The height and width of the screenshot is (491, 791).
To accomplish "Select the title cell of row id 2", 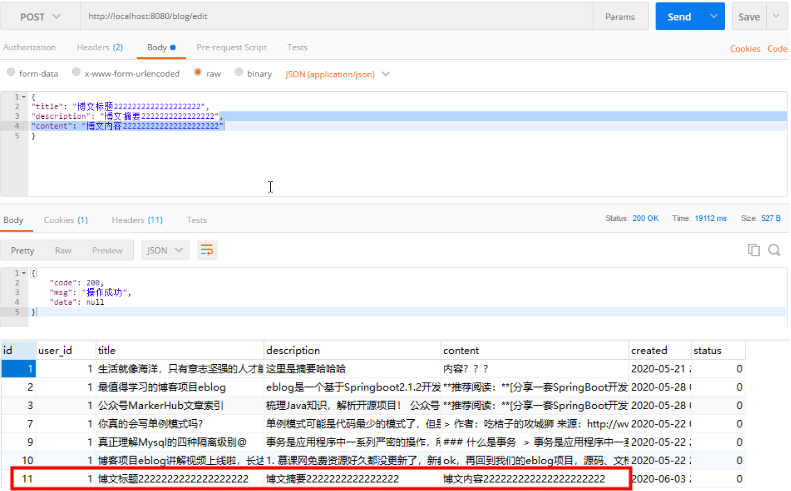I will click(180, 387).
